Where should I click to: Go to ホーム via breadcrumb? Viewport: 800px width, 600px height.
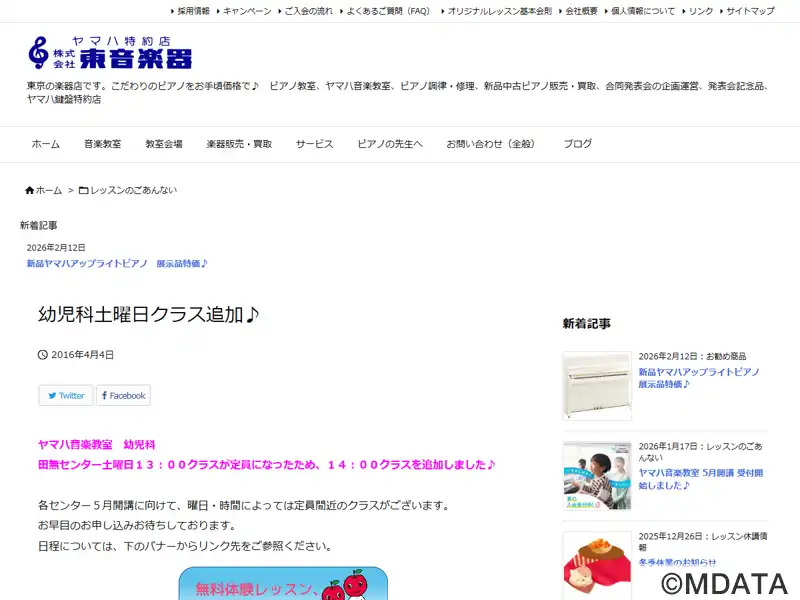coord(48,190)
